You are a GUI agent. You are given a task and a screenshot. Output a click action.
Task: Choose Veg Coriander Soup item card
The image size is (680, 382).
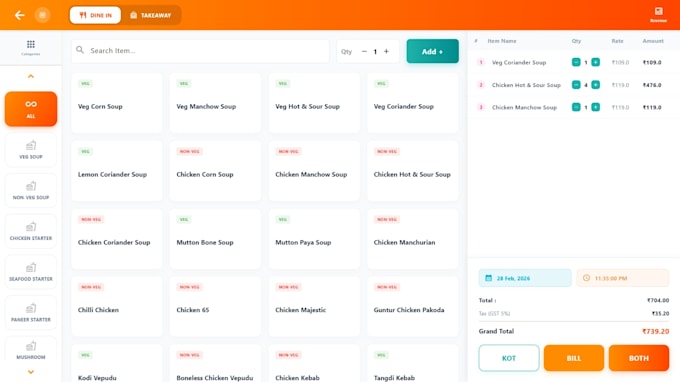point(412,103)
